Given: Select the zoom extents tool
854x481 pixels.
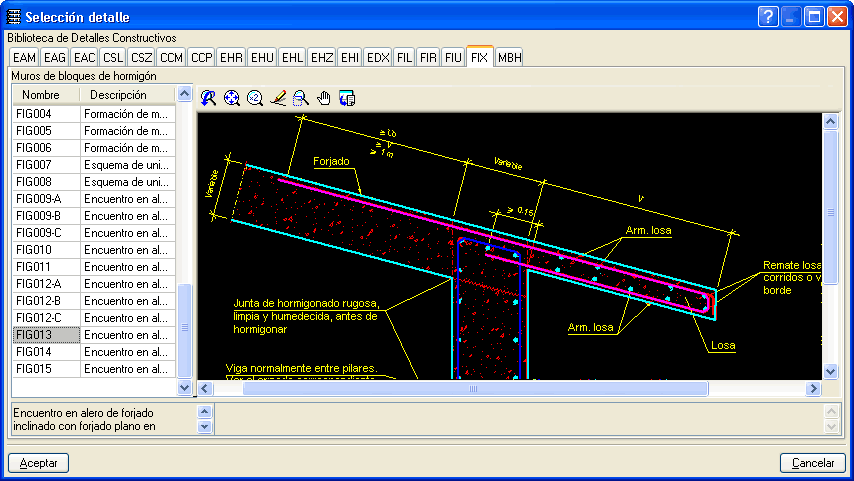Looking at the screenshot, I should point(231,97).
